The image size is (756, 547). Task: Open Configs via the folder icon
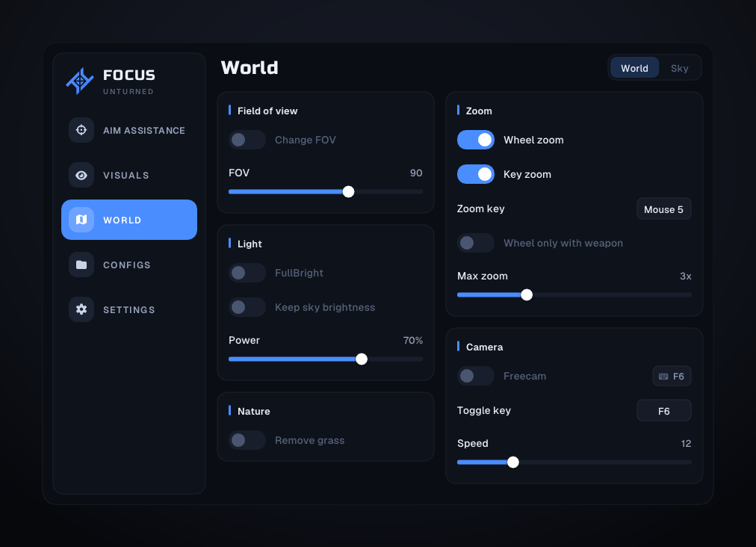pyautogui.click(x=81, y=265)
